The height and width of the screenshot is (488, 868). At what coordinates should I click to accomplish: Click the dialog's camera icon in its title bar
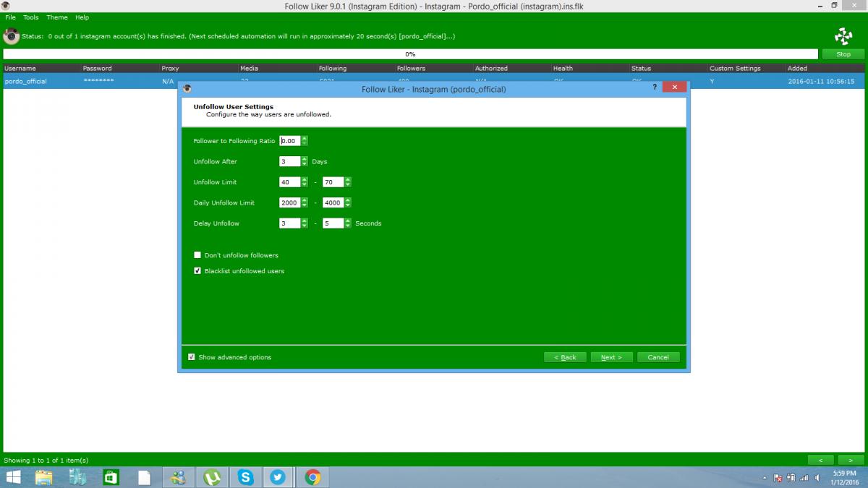187,88
